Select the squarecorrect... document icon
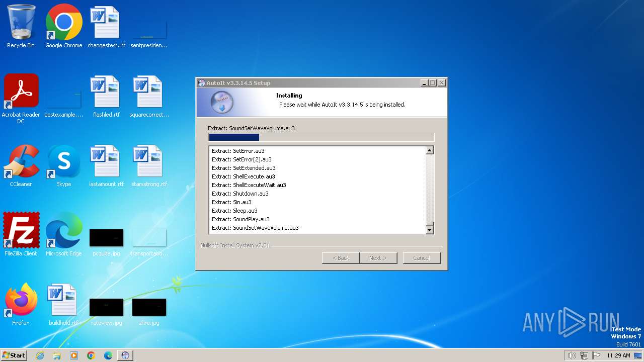The image size is (644, 362). (149, 97)
